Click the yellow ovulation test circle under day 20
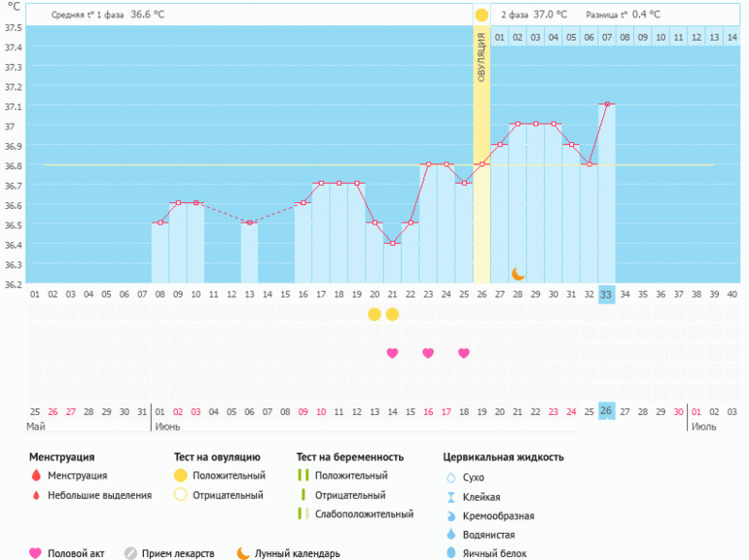 click(374, 314)
